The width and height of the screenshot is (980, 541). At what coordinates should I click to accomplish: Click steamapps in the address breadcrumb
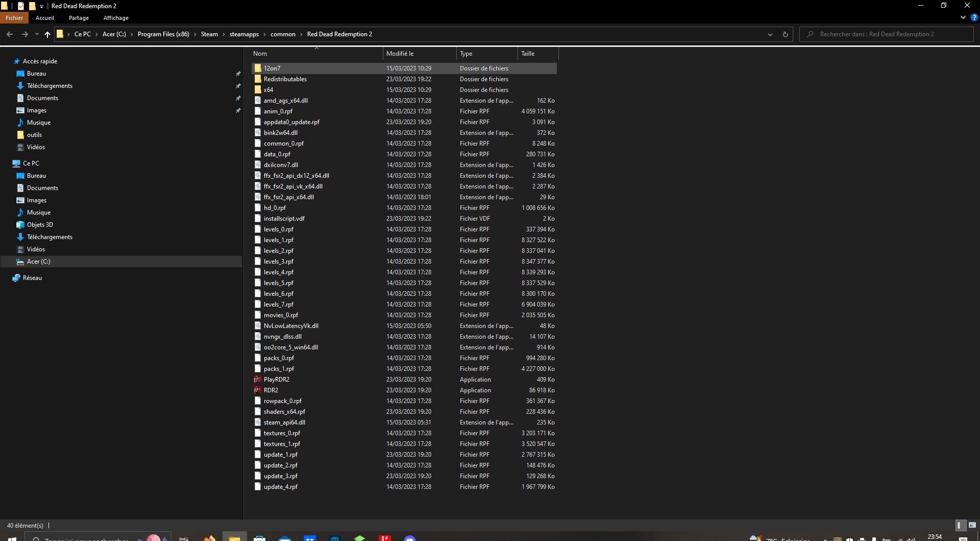pyautogui.click(x=244, y=34)
